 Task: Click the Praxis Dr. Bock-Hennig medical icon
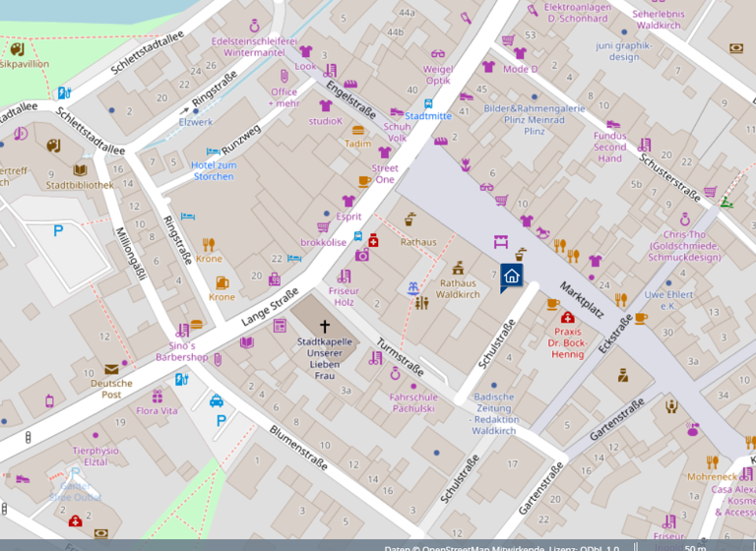(567, 317)
